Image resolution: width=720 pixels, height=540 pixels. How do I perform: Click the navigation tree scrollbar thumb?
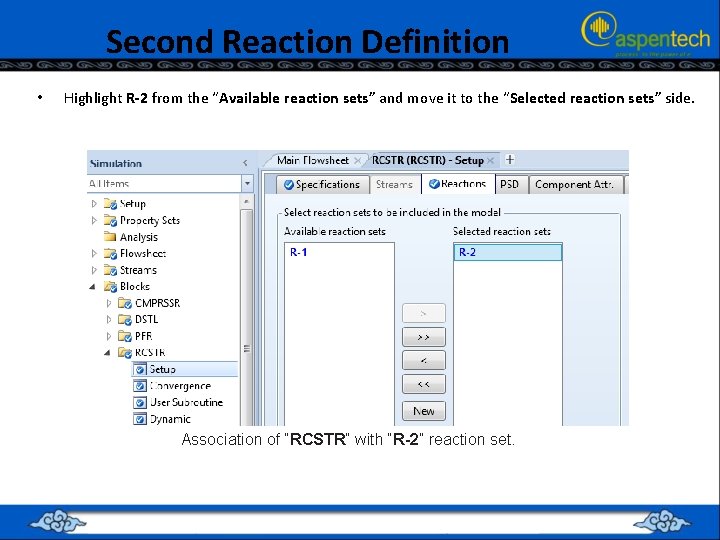pyautogui.click(x=247, y=318)
